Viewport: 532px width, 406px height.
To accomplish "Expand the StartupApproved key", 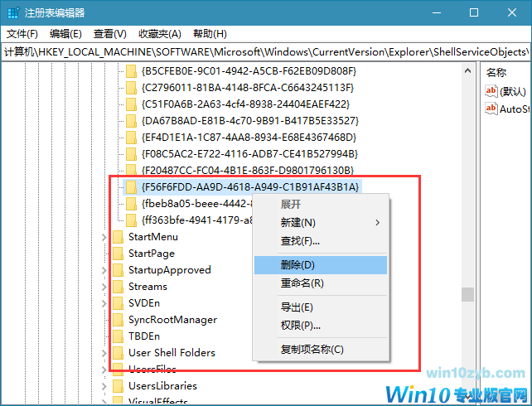I will [x=104, y=270].
